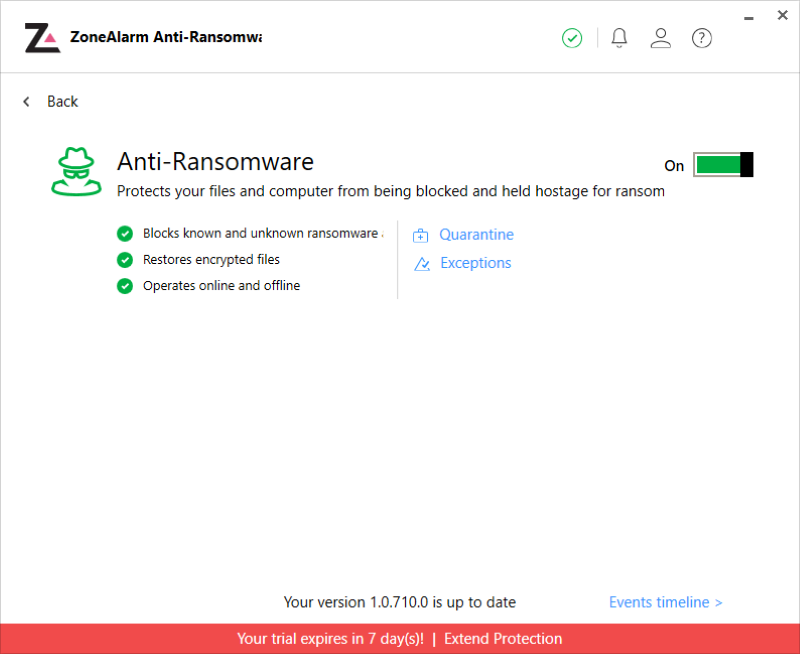The height and width of the screenshot is (654, 800).
Task: Open the Events timeline link
Action: pos(665,602)
